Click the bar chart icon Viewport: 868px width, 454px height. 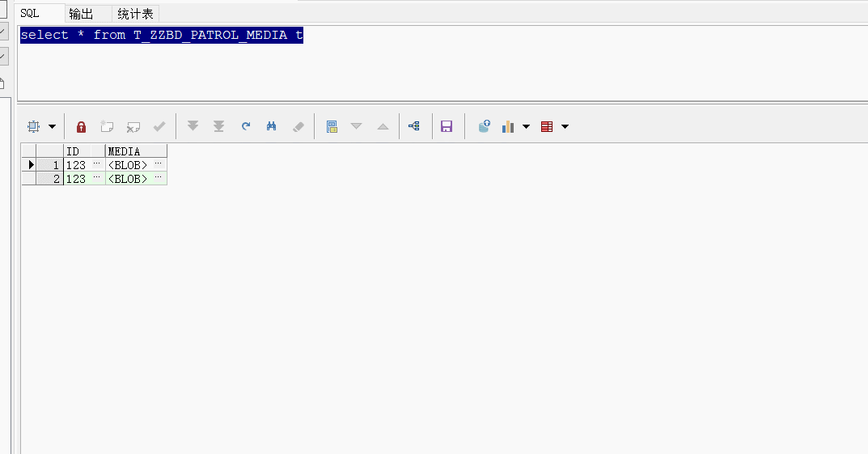508,127
